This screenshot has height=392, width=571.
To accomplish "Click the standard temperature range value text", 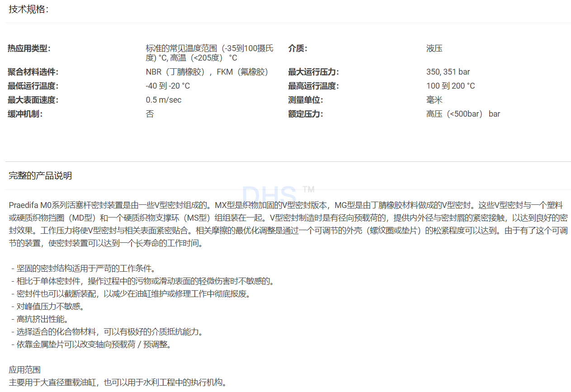I will pos(210,53).
